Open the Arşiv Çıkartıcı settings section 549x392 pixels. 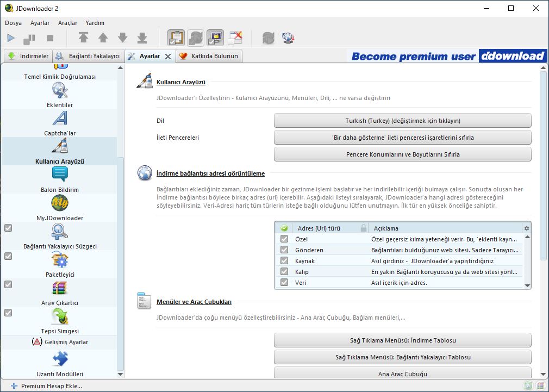[x=60, y=293]
